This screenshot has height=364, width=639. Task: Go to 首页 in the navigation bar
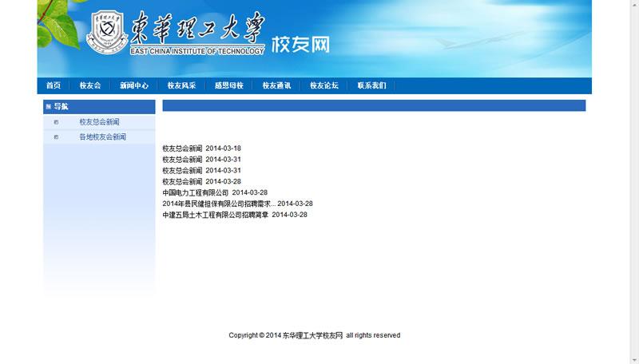tap(54, 85)
